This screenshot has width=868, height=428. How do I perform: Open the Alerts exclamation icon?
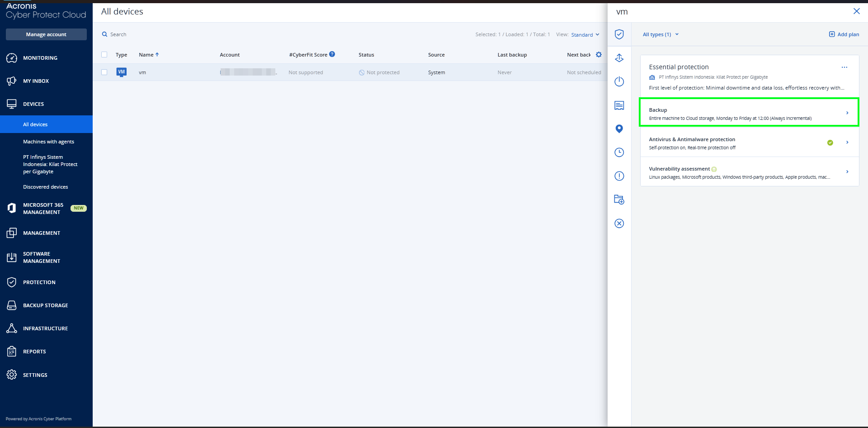coord(619,176)
